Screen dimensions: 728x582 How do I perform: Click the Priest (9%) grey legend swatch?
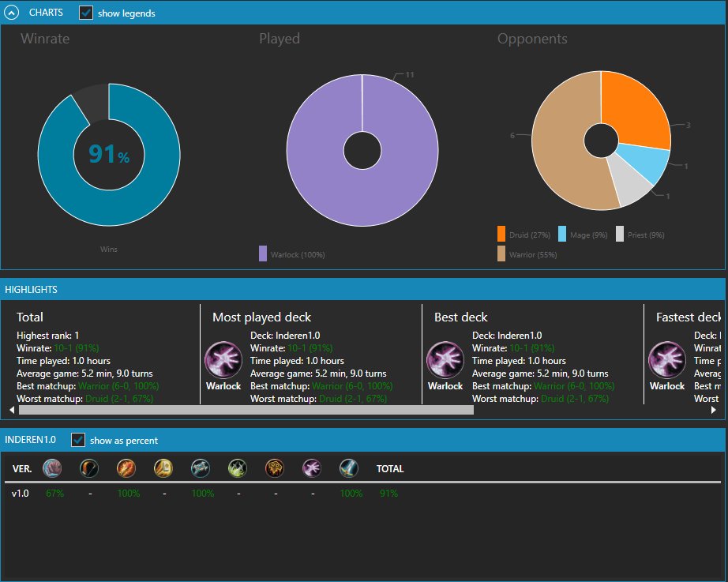click(x=620, y=234)
